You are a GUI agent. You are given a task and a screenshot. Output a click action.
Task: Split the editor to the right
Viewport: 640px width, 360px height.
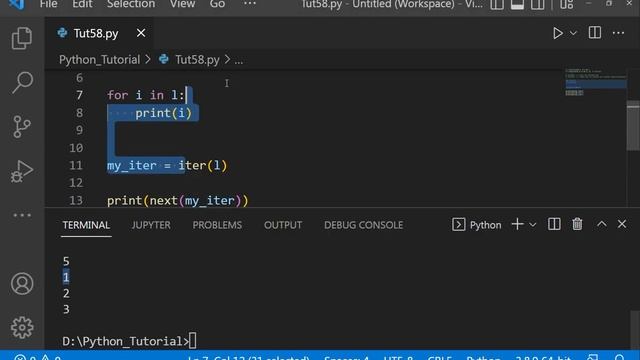[x=595, y=33]
